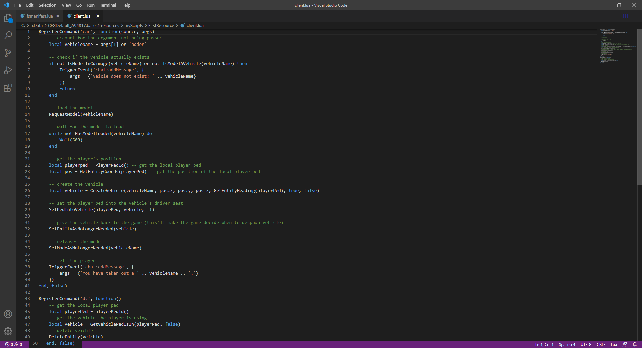
Task: Click RegisterCommand('dv' on line 43
Action: pos(65,298)
